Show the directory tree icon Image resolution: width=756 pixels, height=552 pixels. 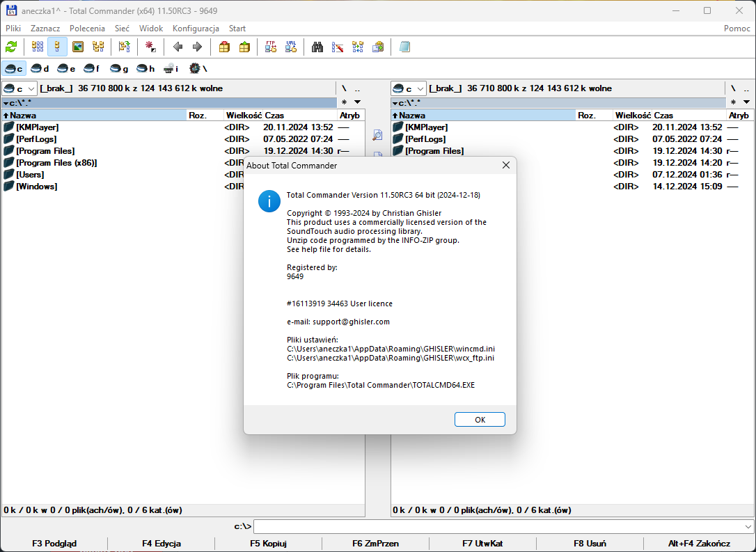tap(98, 47)
